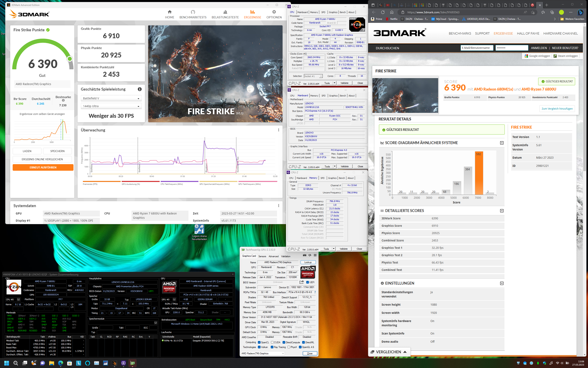Open HARDWARE CHANNEL on 3DMark website
Viewport: 588px width, 368px height.
click(560, 33)
